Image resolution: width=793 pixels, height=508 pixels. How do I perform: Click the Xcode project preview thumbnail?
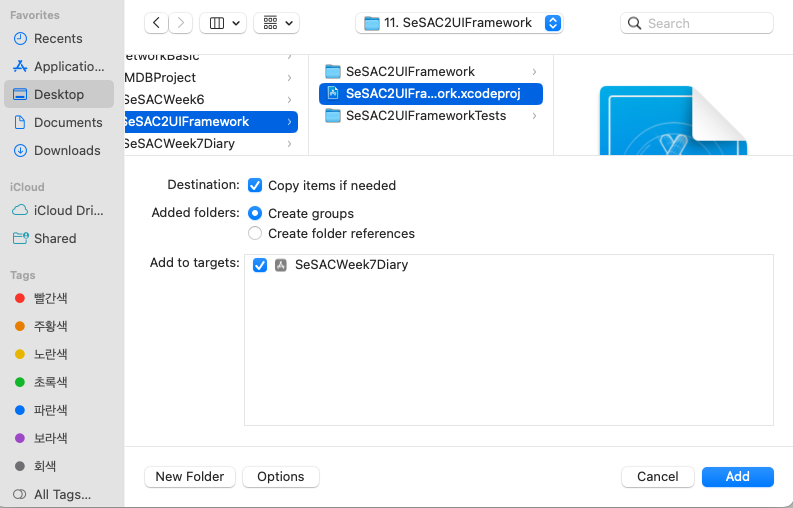[x=673, y=120]
